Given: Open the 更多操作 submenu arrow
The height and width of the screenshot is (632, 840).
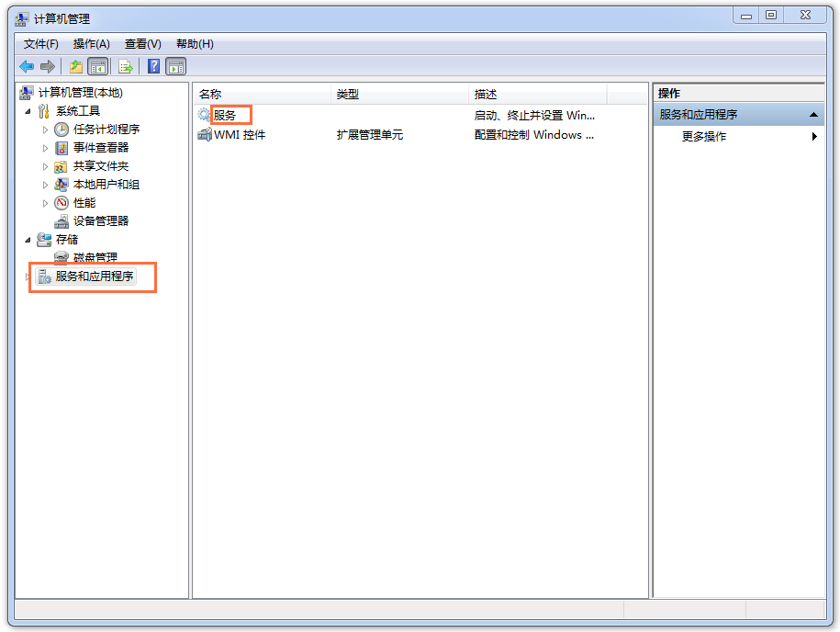Looking at the screenshot, I should coord(814,136).
